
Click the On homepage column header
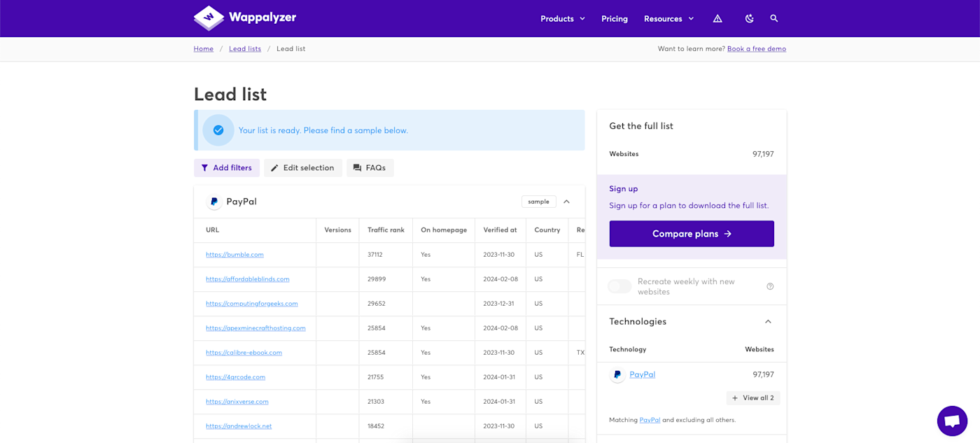coord(444,230)
